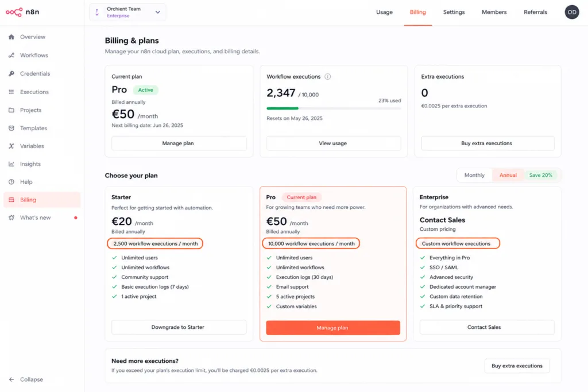The width and height of the screenshot is (588, 392).
Task: Click the Orchient Team workspace icon
Action: [x=97, y=12]
